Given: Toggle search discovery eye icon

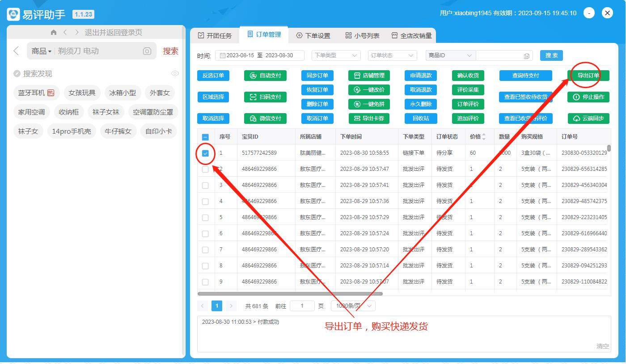Looking at the screenshot, I should pos(175,73).
